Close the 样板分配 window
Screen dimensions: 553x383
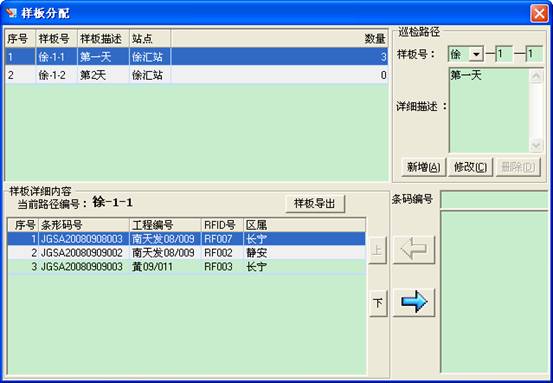pyautogui.click(x=539, y=14)
